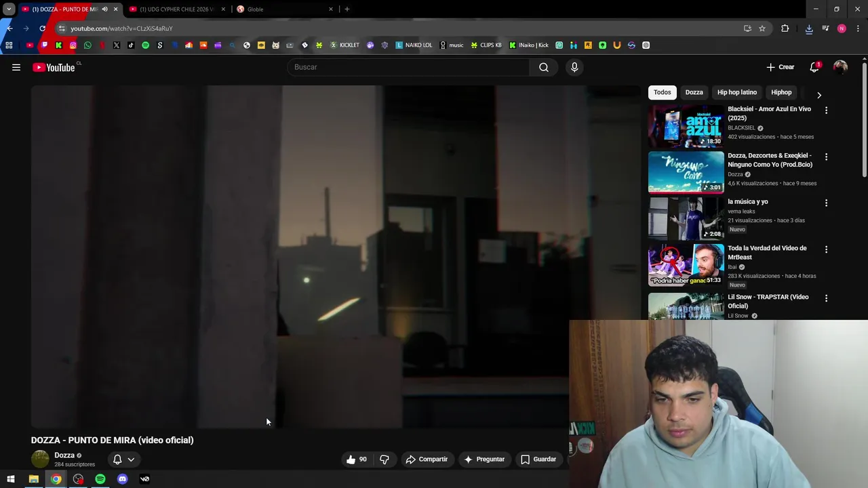
Task: Click the Preguntar button
Action: tap(484, 460)
